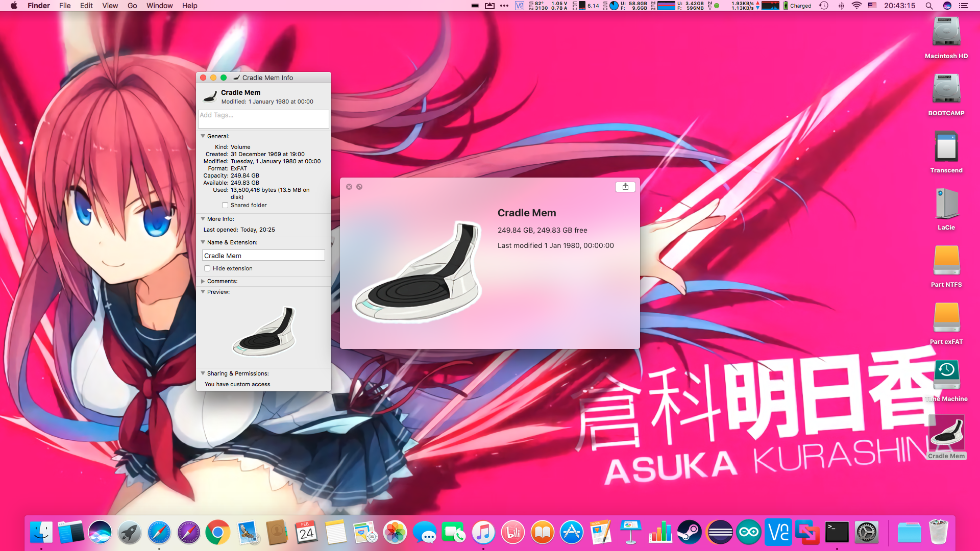
Task: Open Keynote from the Dock
Action: pos(631,533)
